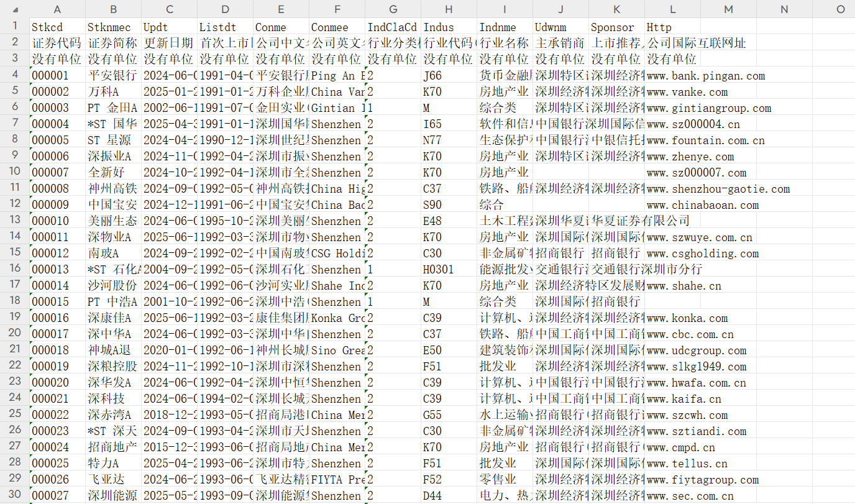This screenshot has width=855, height=504.
Task: Select column C header
Action: tap(170, 9)
